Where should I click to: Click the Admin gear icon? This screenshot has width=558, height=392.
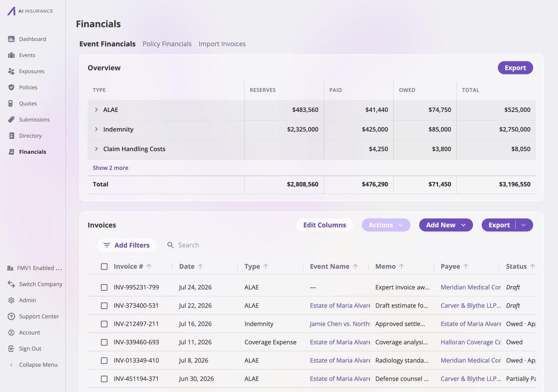11,301
